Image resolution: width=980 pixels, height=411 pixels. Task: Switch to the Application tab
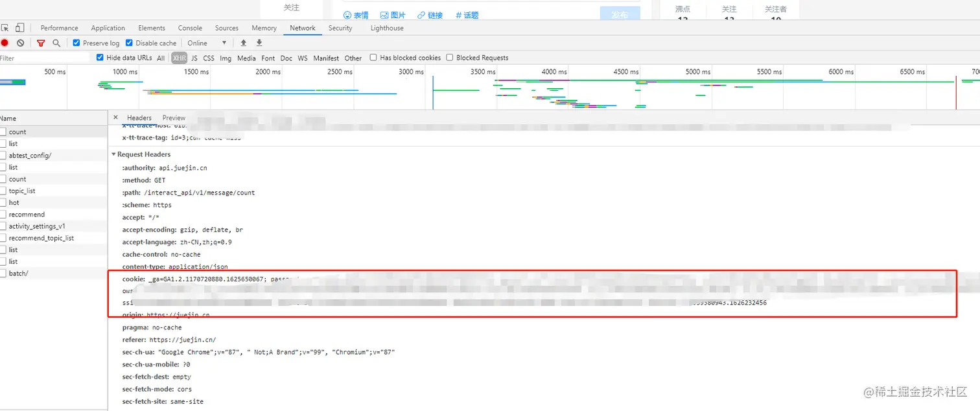tap(108, 28)
